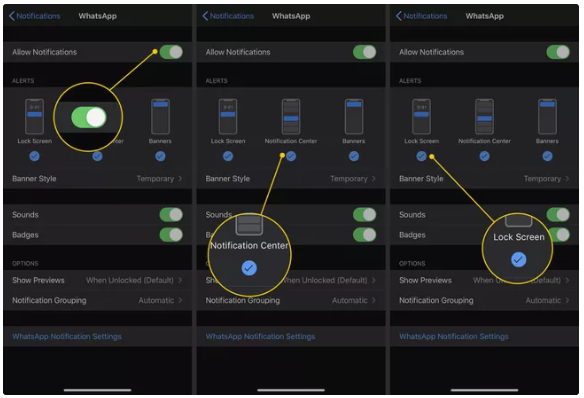The width and height of the screenshot is (584, 398).
Task: Disable Allow Notifications in middle screenshot
Action: pyautogui.click(x=364, y=52)
